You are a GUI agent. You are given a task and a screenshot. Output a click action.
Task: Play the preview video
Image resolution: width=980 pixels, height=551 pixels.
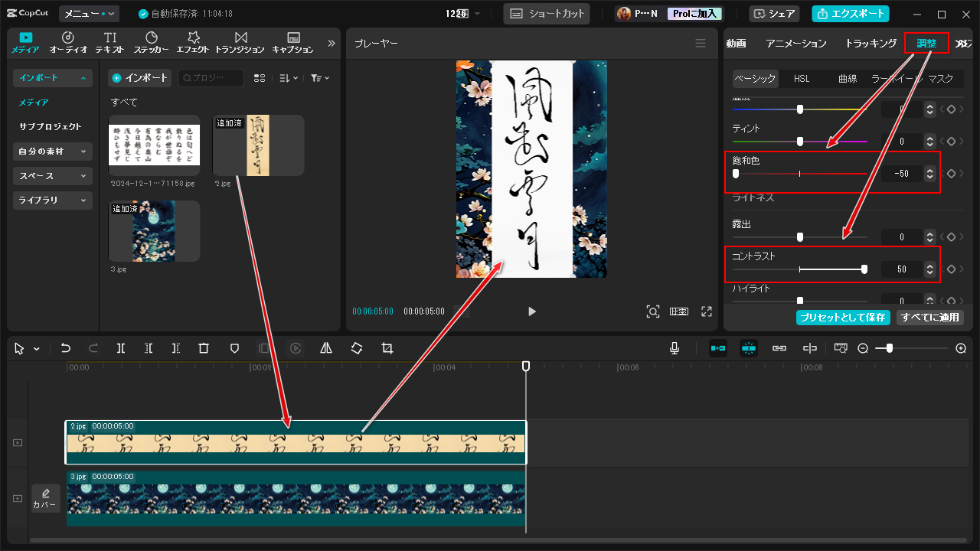[532, 311]
